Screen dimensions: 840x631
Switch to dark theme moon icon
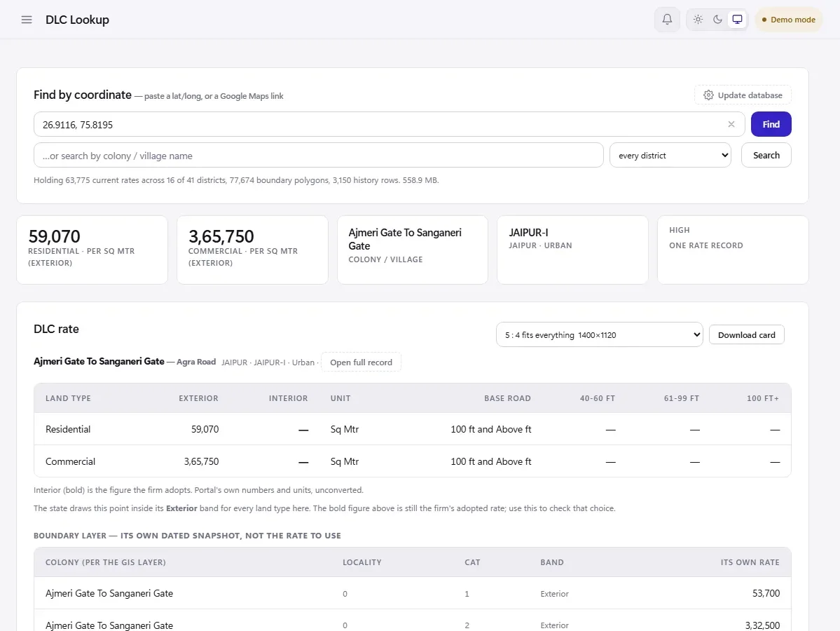click(x=717, y=20)
